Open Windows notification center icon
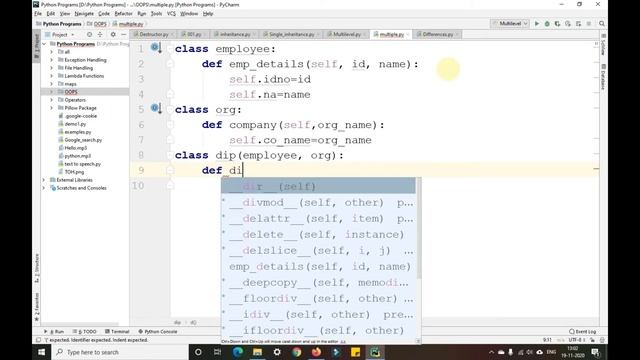 click(x=595, y=352)
